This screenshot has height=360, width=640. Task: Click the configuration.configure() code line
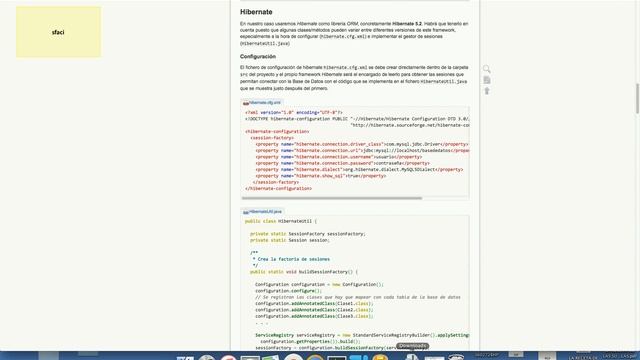[x=289, y=291]
